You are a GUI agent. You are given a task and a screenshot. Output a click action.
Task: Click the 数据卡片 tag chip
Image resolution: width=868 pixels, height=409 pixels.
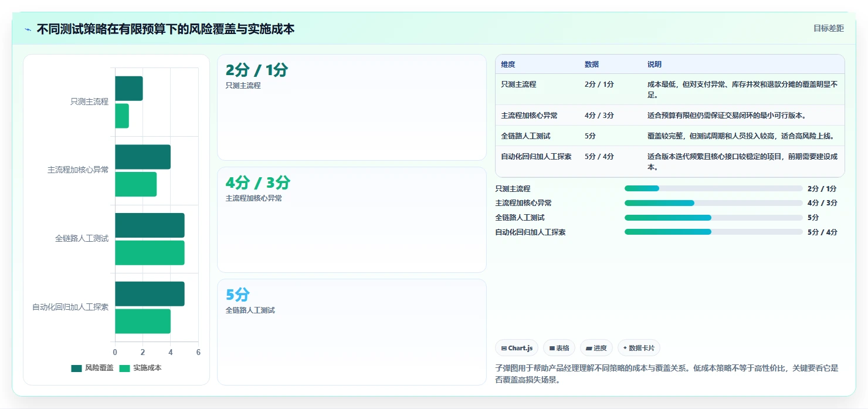point(639,348)
